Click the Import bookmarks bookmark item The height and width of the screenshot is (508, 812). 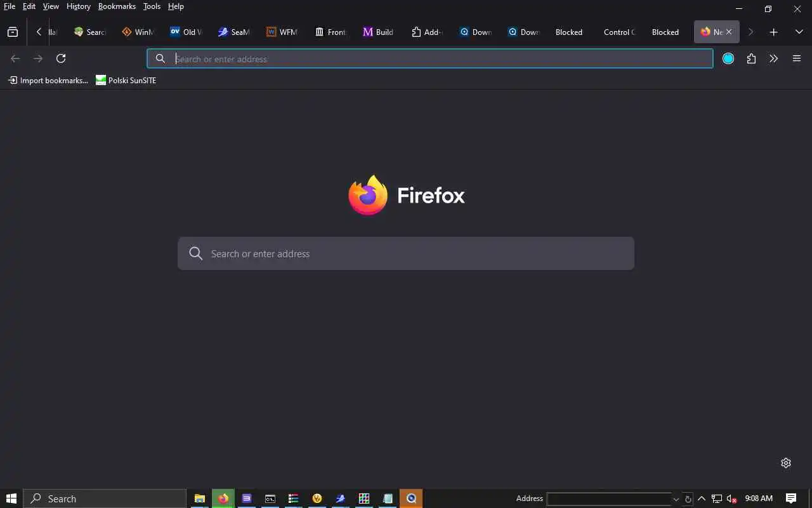(x=48, y=80)
